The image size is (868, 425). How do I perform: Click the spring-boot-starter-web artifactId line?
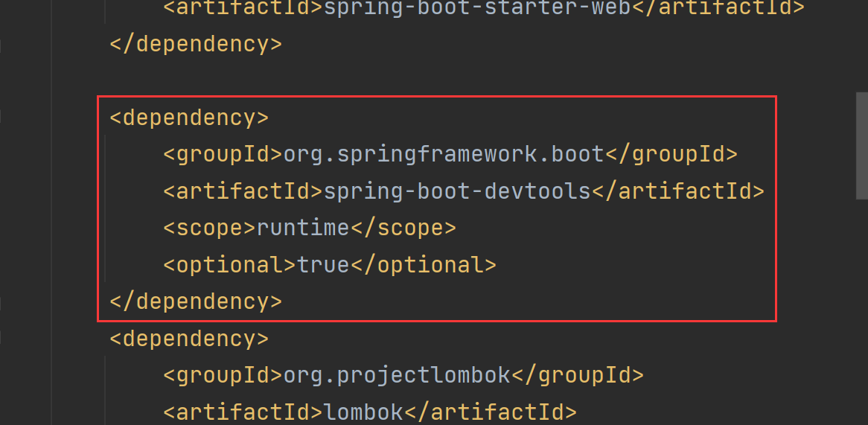click(x=484, y=9)
